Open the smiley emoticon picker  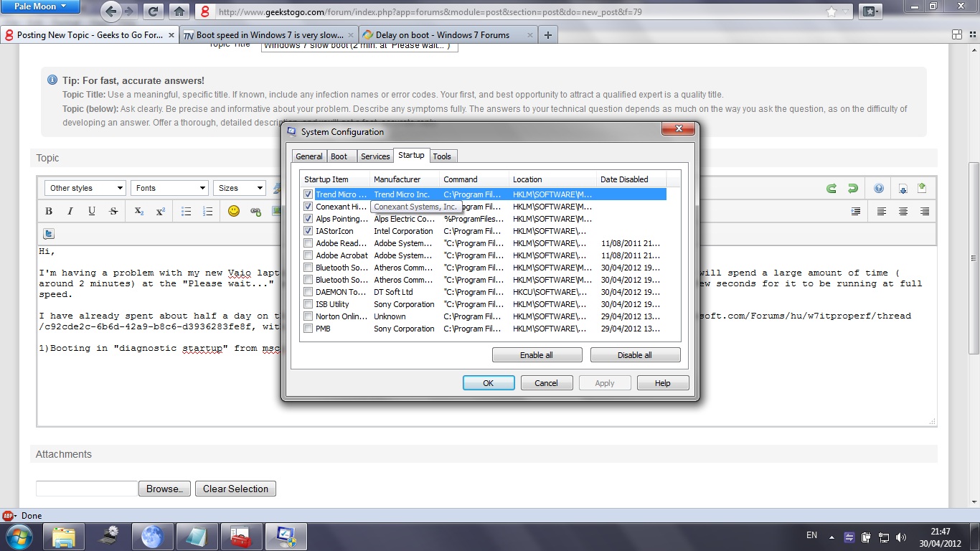pos(234,212)
